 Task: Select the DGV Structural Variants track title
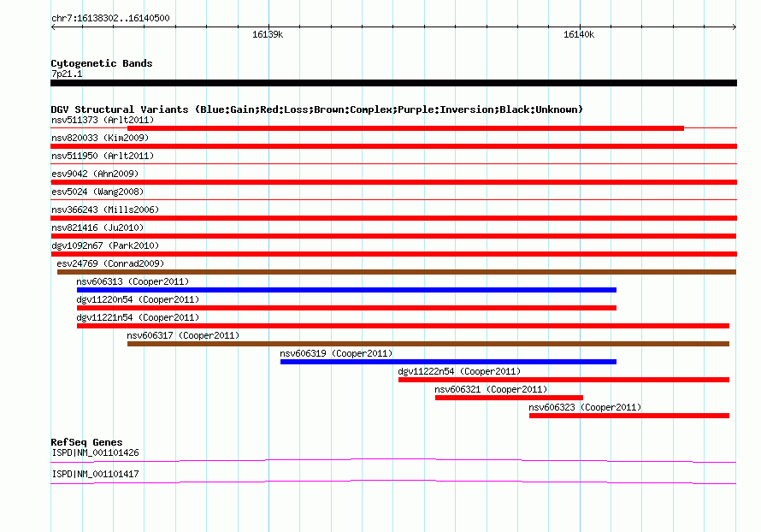[317, 109]
